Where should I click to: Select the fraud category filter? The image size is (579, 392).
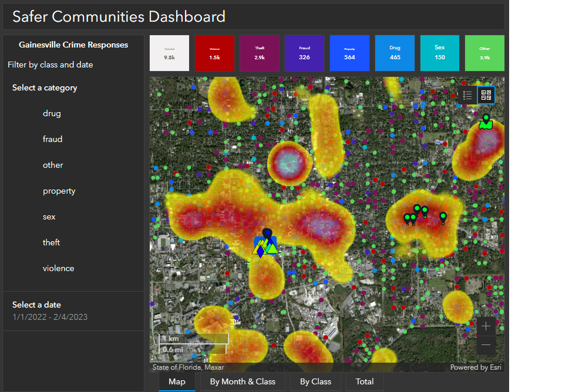(52, 139)
